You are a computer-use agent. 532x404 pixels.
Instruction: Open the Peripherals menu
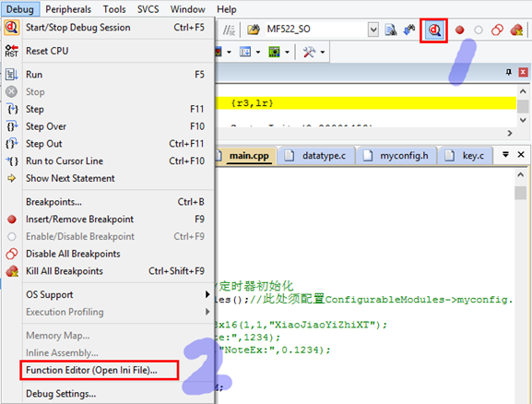pyautogui.click(x=68, y=9)
